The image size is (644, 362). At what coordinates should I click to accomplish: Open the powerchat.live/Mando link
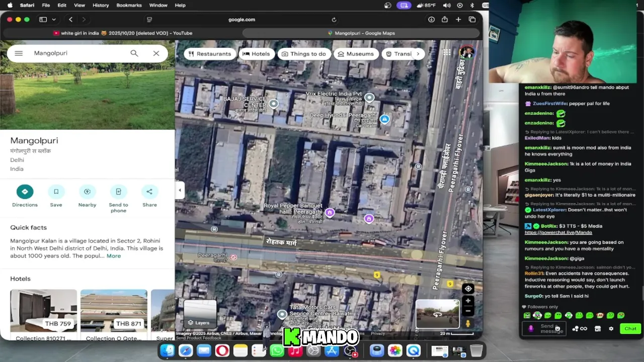[x=558, y=233]
